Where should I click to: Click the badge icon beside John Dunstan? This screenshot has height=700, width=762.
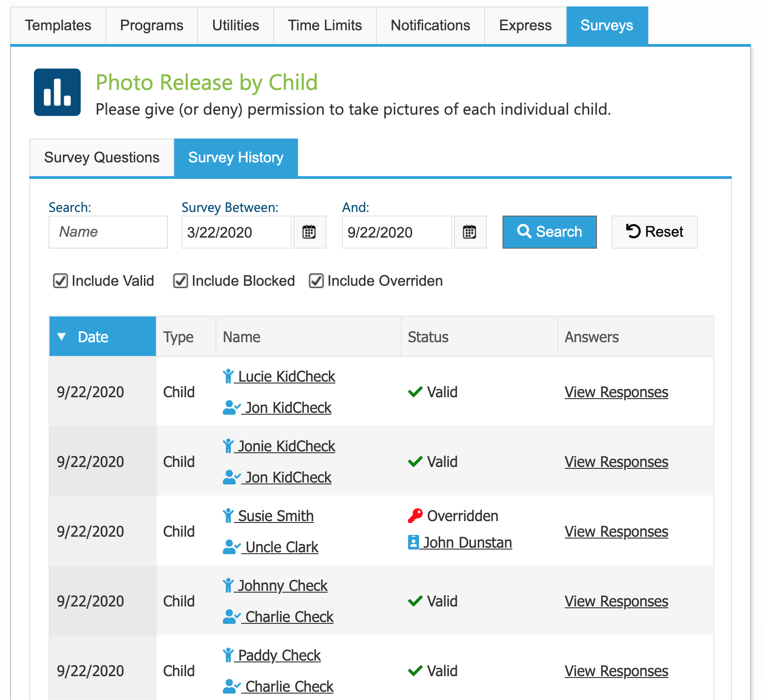point(414,542)
